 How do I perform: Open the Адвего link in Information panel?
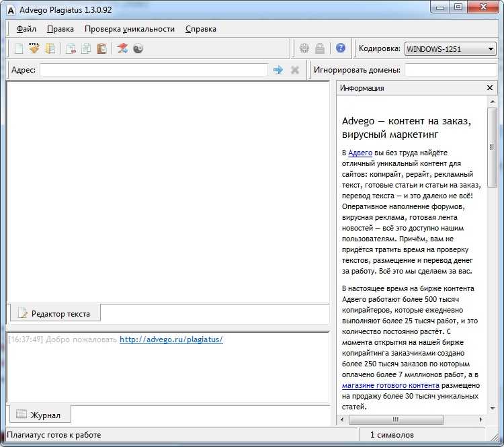click(x=360, y=153)
